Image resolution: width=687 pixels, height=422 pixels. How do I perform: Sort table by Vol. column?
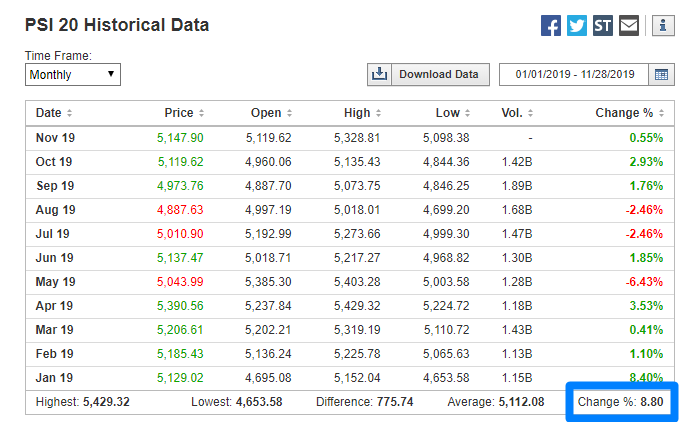[517, 113]
